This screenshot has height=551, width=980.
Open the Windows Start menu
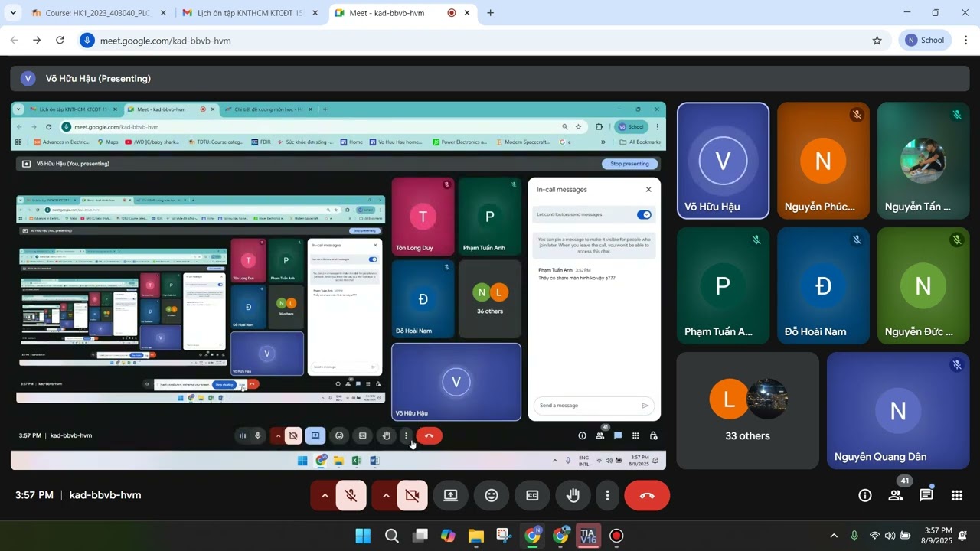point(364,536)
